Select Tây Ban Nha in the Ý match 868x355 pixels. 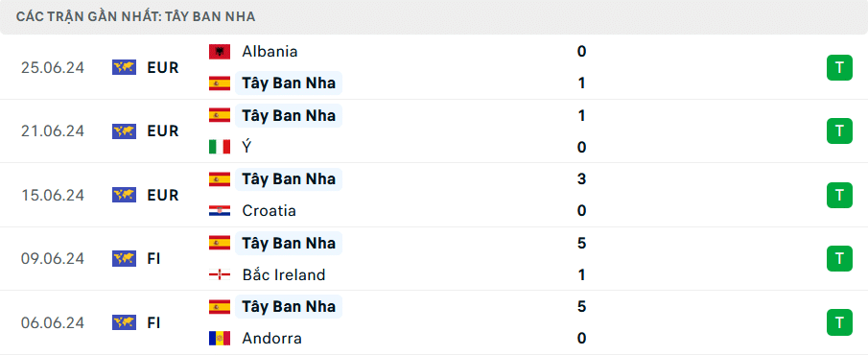pyautogui.click(x=289, y=115)
